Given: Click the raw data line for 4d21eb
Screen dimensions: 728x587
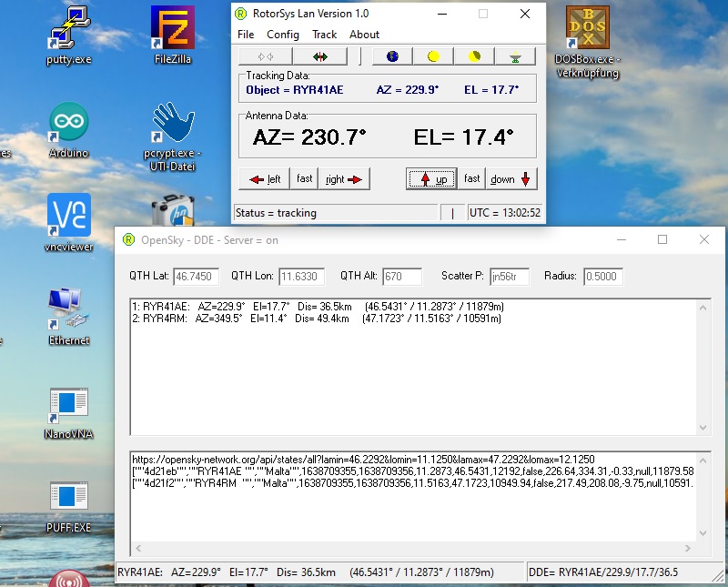Looking at the screenshot, I should pos(413,471).
